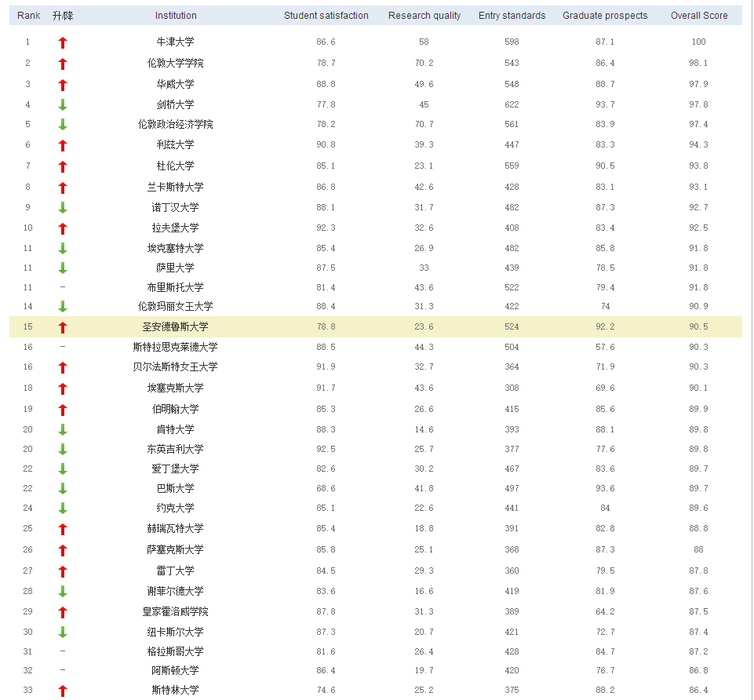This screenshot has height=700, width=754.
Task: Select institution name 伦敦政治经济学院
Action: 176,124
